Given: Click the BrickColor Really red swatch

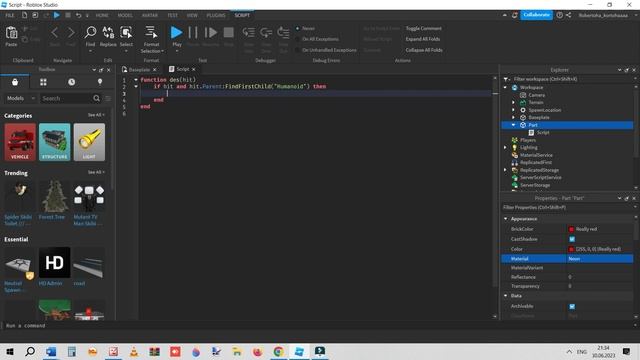Looking at the screenshot, I should (571, 229).
